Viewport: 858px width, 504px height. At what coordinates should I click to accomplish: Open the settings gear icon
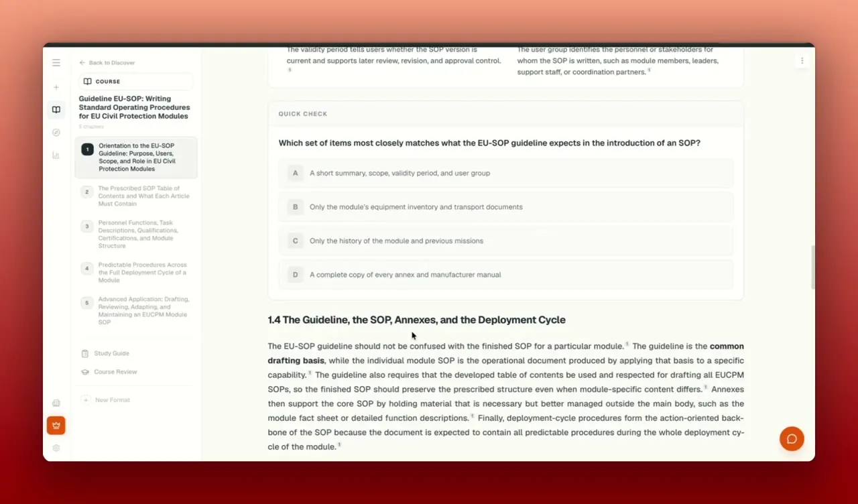56,448
